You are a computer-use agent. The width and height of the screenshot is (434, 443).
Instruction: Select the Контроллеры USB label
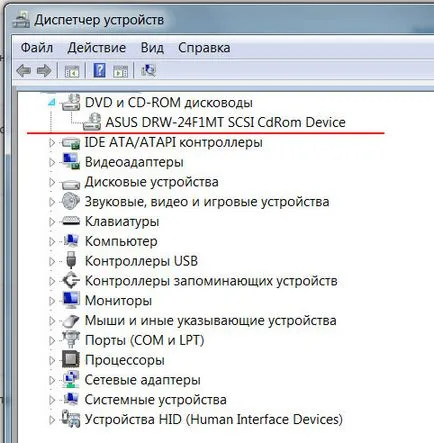click(141, 261)
